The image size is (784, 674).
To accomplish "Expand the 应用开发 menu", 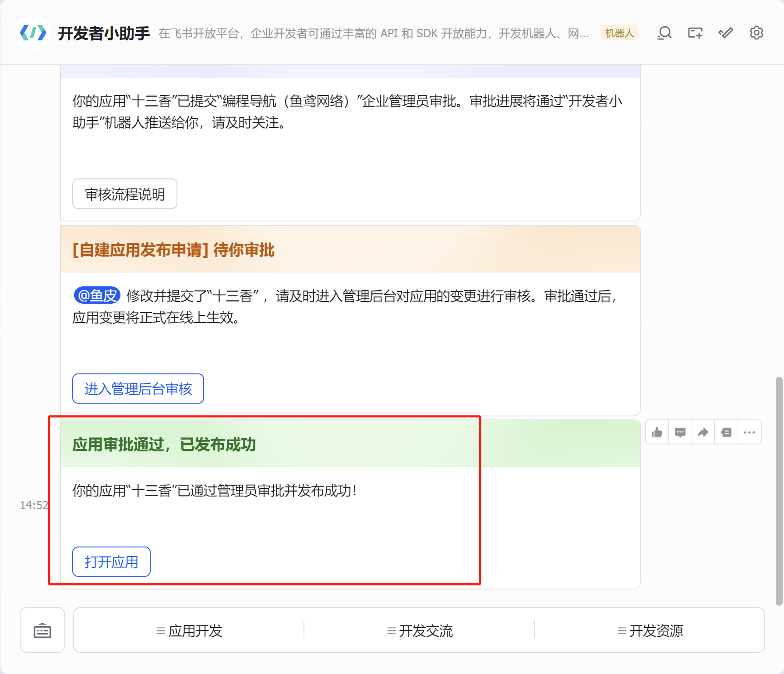I will coord(189,631).
